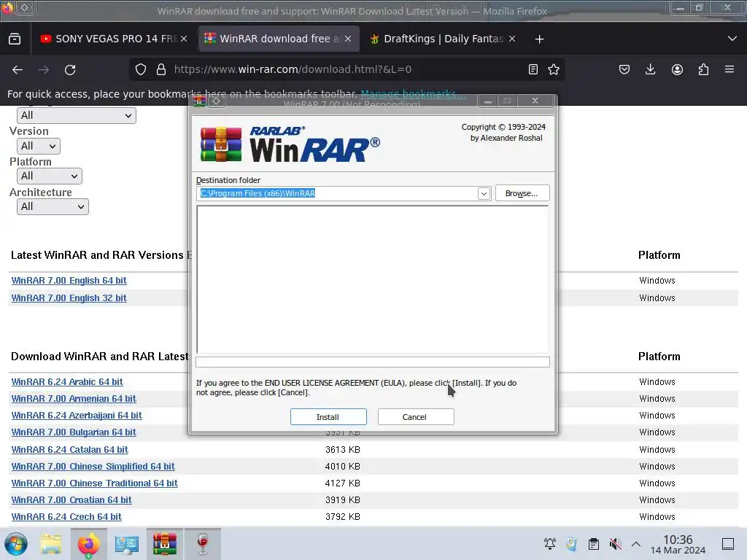Download WinRAR 6.24 Catalan 64 bit
747x560 pixels.
click(x=70, y=449)
